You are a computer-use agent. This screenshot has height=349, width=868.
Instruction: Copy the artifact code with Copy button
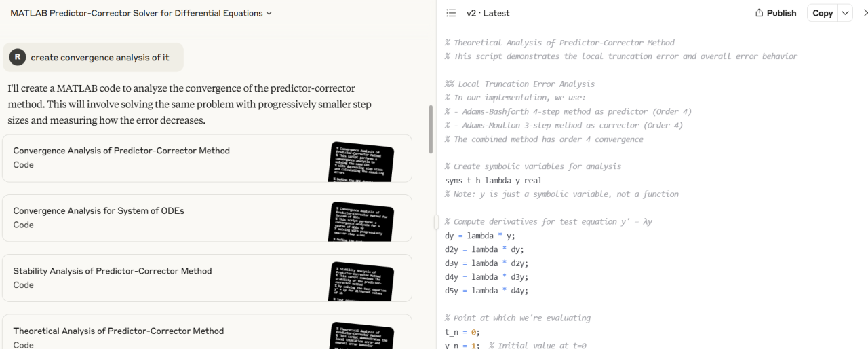[x=823, y=13]
